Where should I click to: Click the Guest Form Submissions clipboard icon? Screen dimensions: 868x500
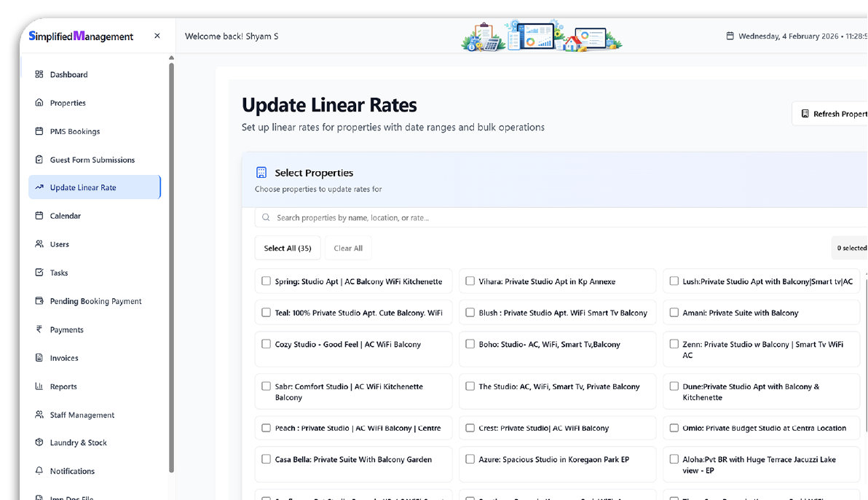click(39, 160)
